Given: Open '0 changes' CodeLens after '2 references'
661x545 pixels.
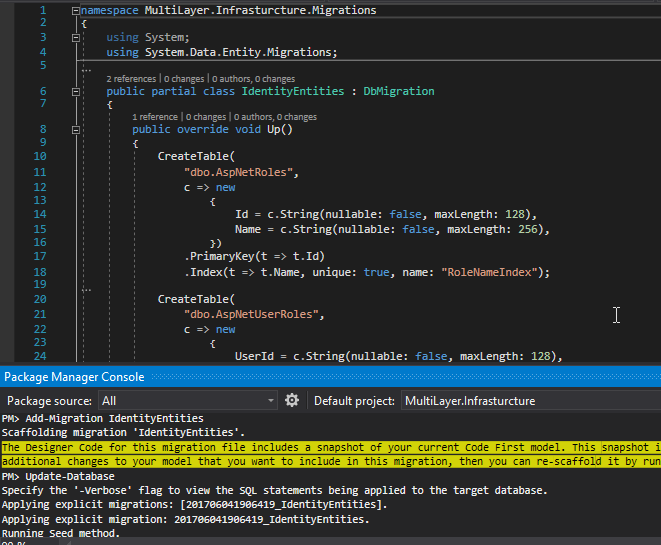Looking at the screenshot, I should click(184, 79).
